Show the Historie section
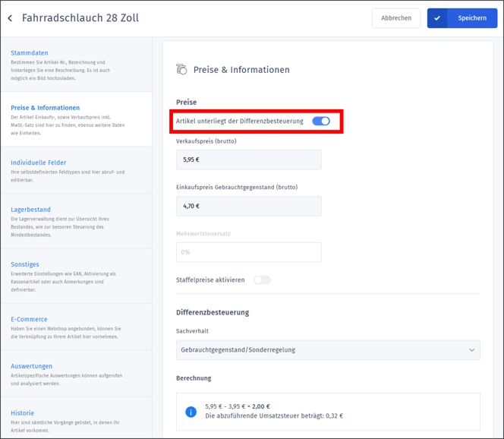The image size is (504, 439). 77,418
